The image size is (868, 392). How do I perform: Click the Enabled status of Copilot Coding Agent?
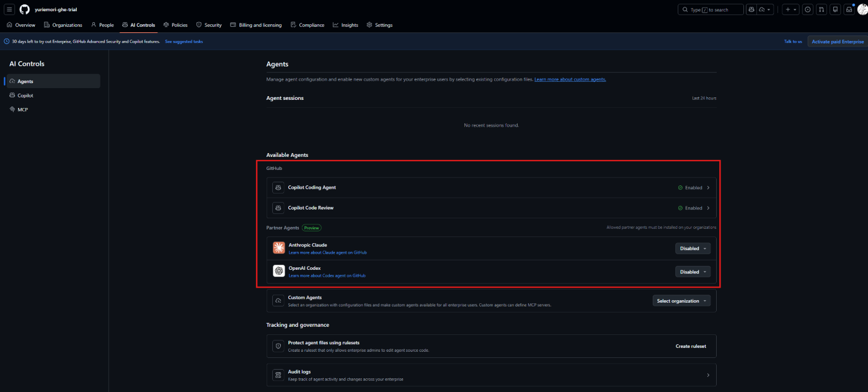(690, 187)
